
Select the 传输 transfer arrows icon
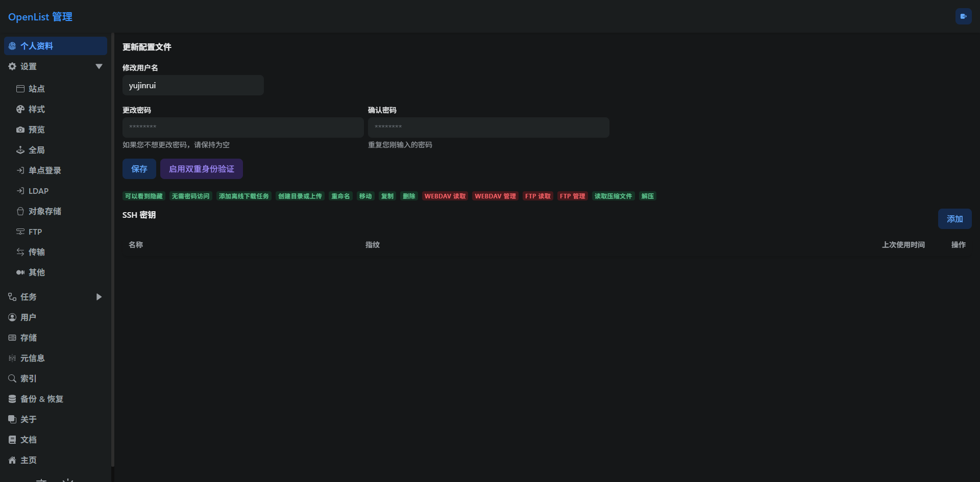coord(20,252)
